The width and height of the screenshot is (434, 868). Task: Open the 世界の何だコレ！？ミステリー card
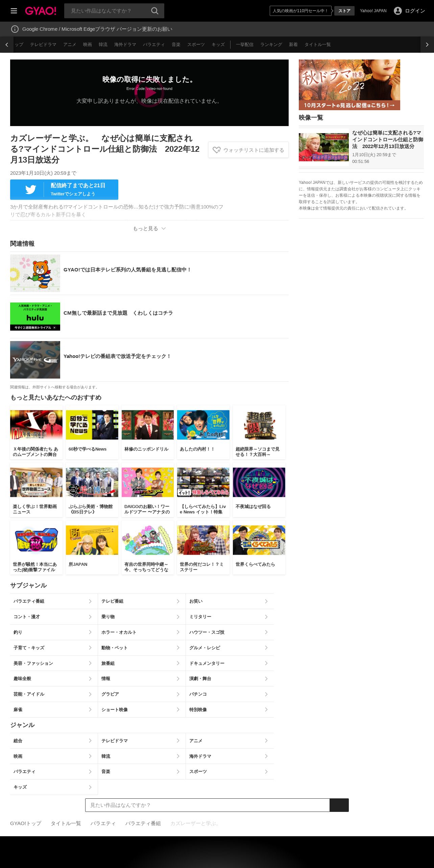pyautogui.click(x=203, y=548)
